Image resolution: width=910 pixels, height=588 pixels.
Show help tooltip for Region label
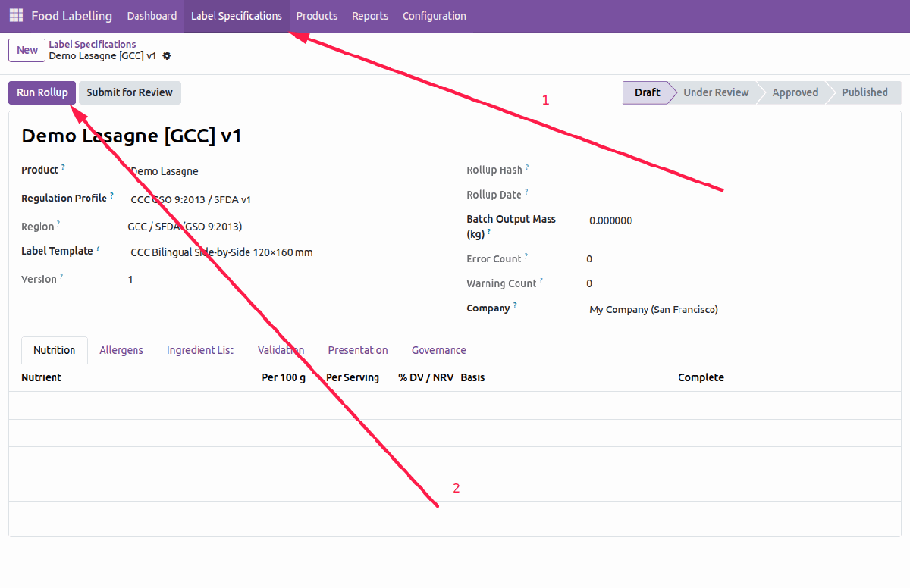(x=58, y=224)
